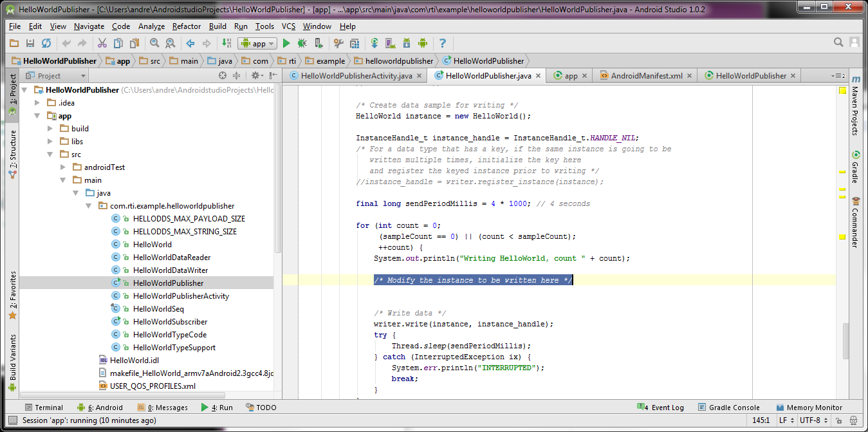Open the Memory Monitor

pos(809,408)
